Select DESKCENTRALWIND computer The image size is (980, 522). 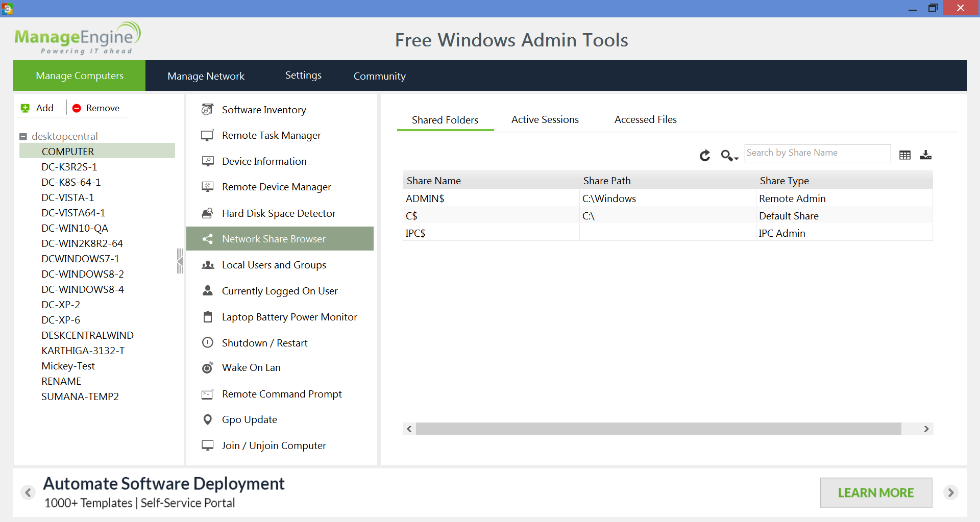pos(87,335)
